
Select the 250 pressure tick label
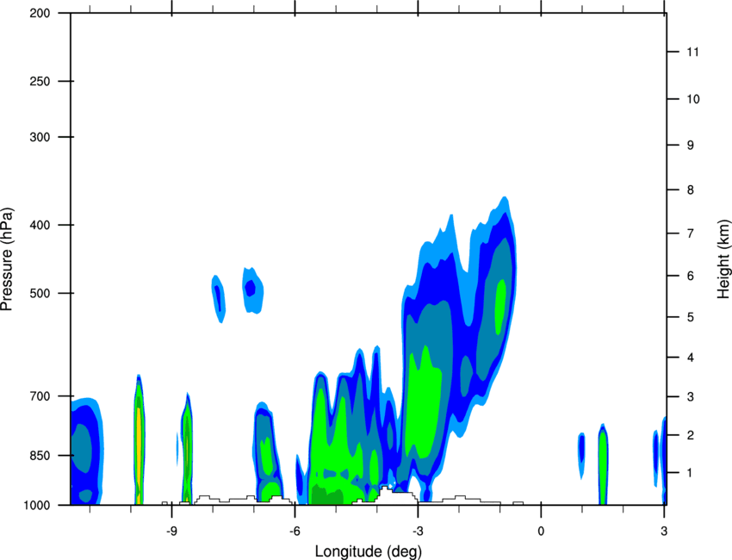click(40, 81)
